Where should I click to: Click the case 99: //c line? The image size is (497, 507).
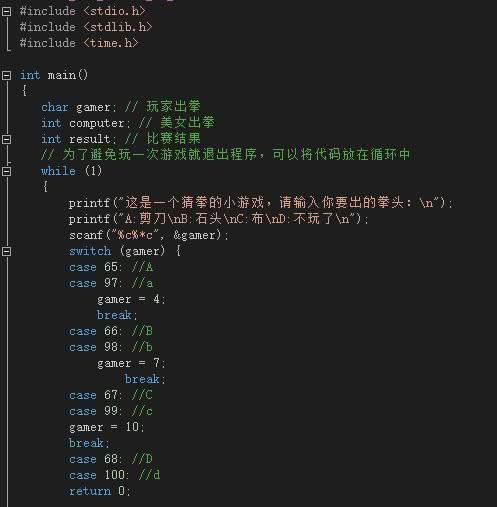111,411
